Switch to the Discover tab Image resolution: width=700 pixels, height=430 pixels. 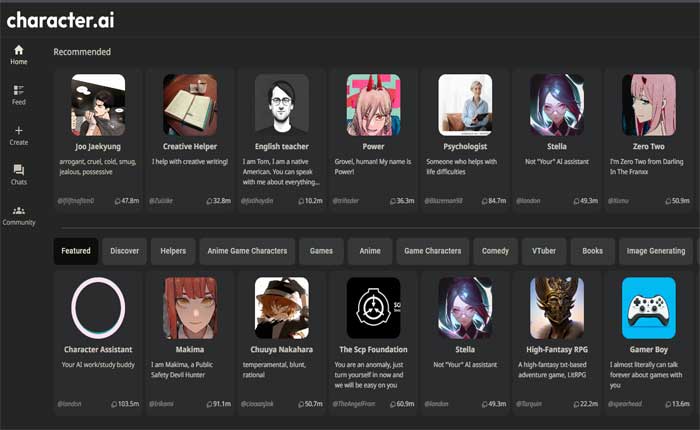[x=125, y=251]
